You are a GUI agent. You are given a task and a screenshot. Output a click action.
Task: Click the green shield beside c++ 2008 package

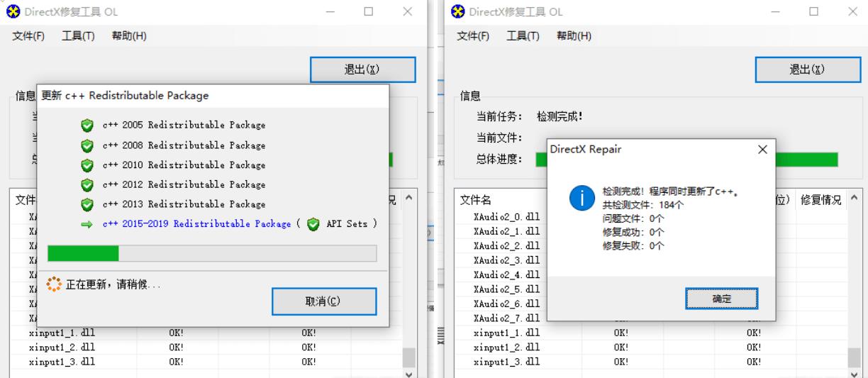[87, 145]
